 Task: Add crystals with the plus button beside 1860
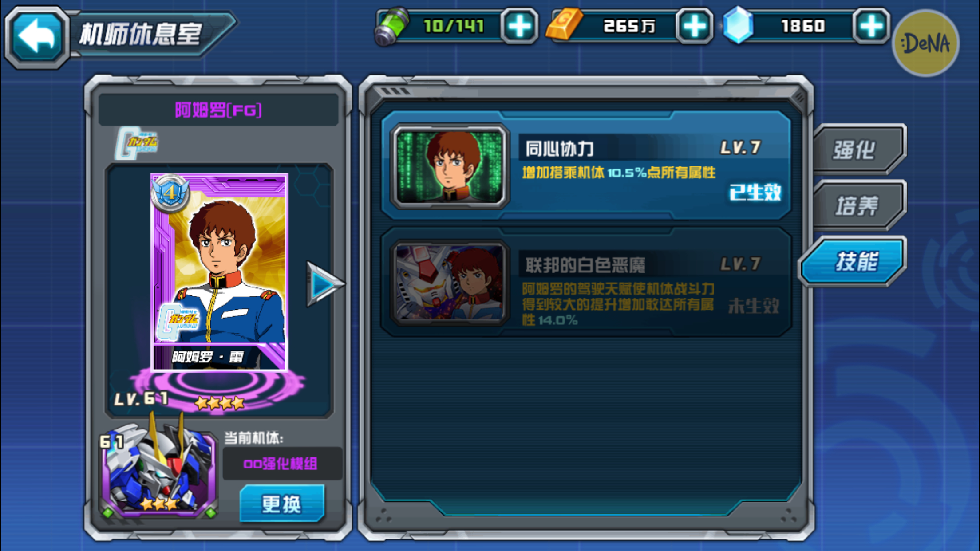click(x=871, y=26)
